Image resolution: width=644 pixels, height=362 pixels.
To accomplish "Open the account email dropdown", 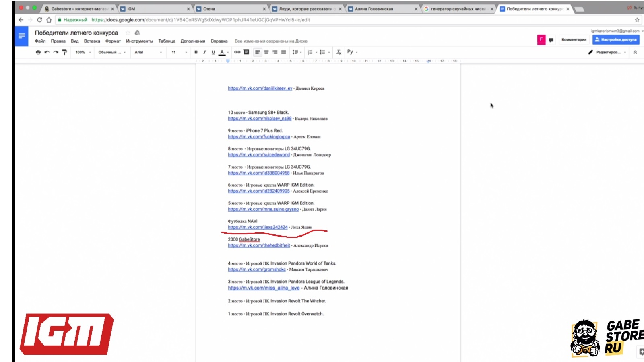I will click(617, 31).
